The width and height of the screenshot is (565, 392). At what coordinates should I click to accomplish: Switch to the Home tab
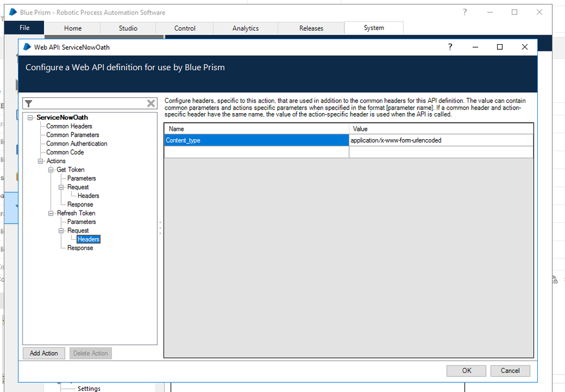click(x=73, y=28)
